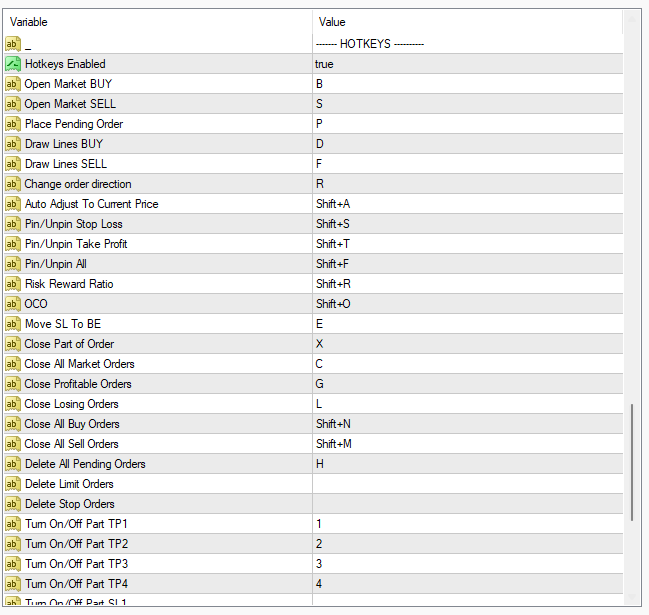The width and height of the screenshot is (649, 615).
Task: Click the string icon beside Open Market BUY
Action: (x=13, y=84)
